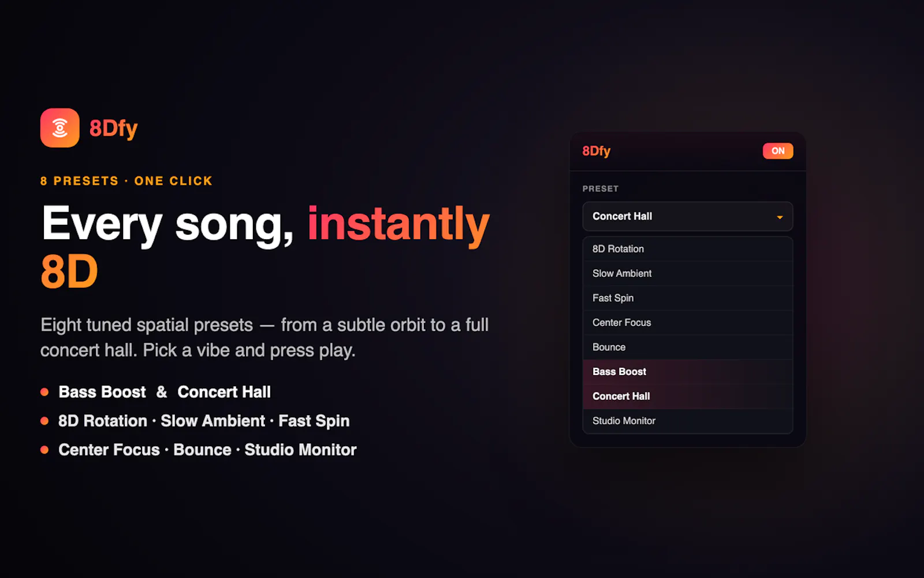Click the PRESET label above dropdown
This screenshot has width=924, height=578.
(600, 188)
